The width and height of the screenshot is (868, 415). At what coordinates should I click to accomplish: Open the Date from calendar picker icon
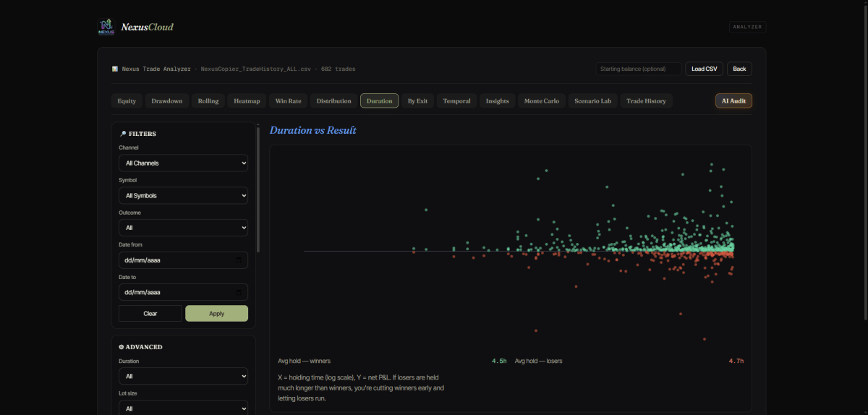click(239, 260)
